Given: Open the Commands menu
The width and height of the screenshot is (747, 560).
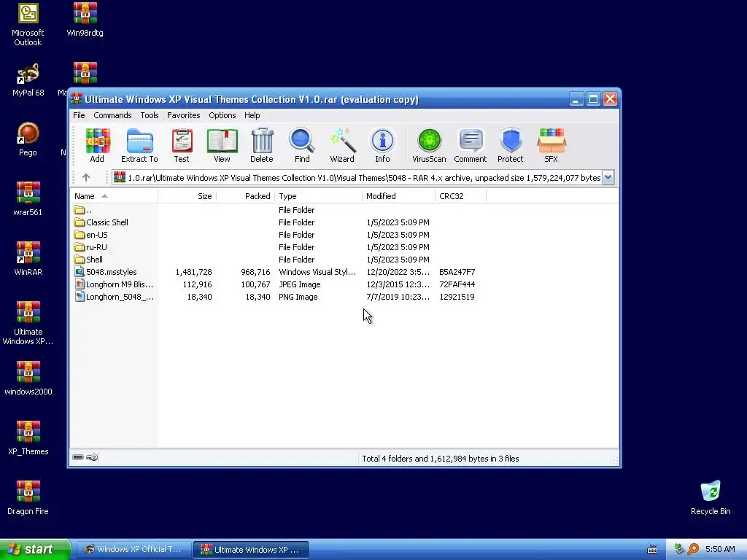Looking at the screenshot, I should click(x=112, y=115).
